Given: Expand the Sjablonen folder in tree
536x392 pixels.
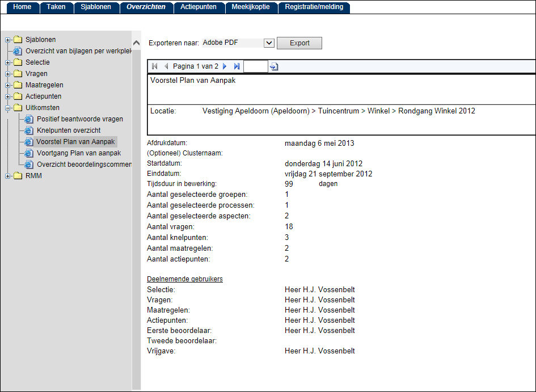Looking at the screenshot, I should [8, 40].
